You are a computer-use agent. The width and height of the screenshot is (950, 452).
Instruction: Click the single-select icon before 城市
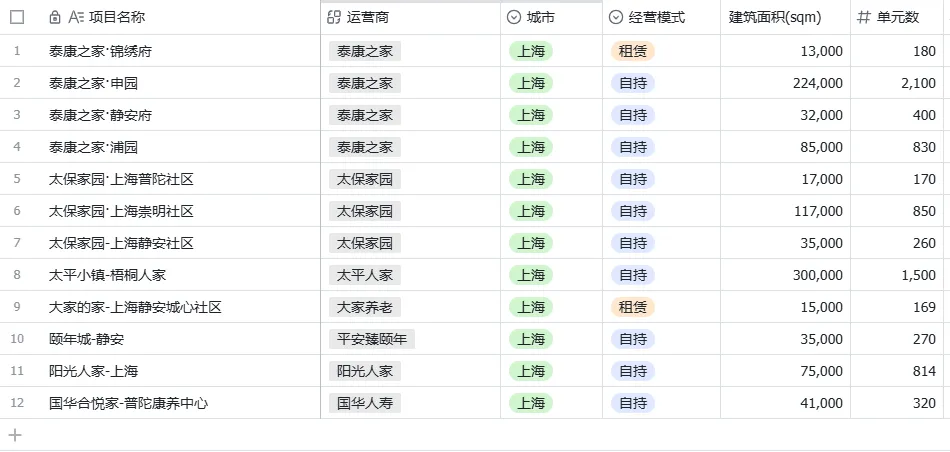(513, 17)
